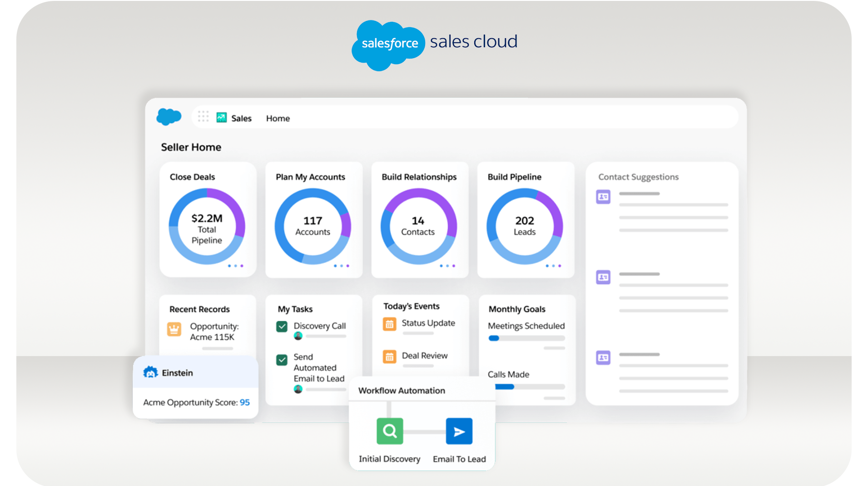Open the Deal Review event
Screen dimensions: 868x486
tap(425, 356)
